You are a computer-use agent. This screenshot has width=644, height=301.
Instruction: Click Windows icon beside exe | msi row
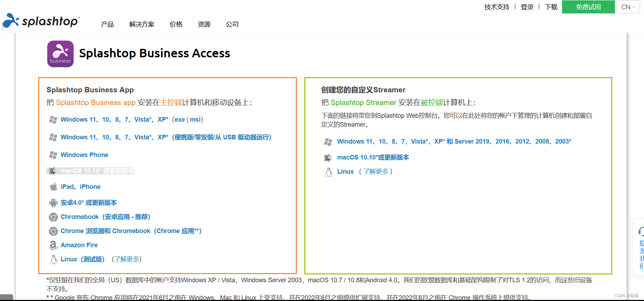(x=53, y=120)
